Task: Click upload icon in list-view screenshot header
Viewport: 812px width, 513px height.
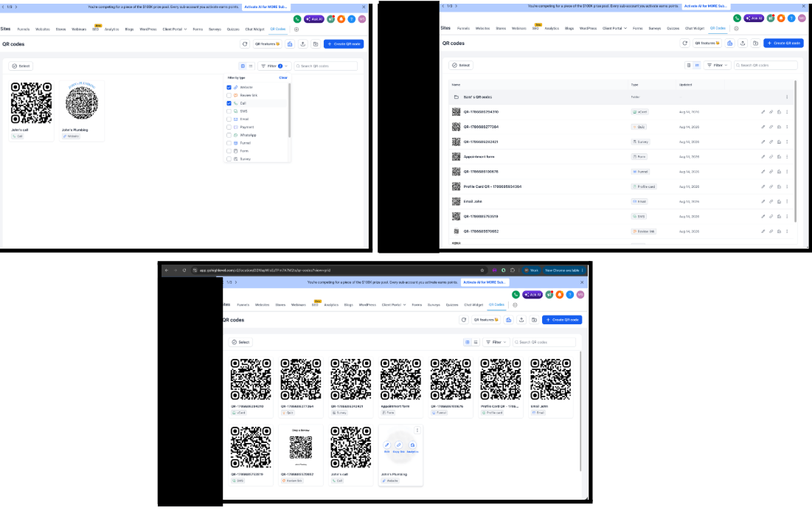Action: click(743, 43)
